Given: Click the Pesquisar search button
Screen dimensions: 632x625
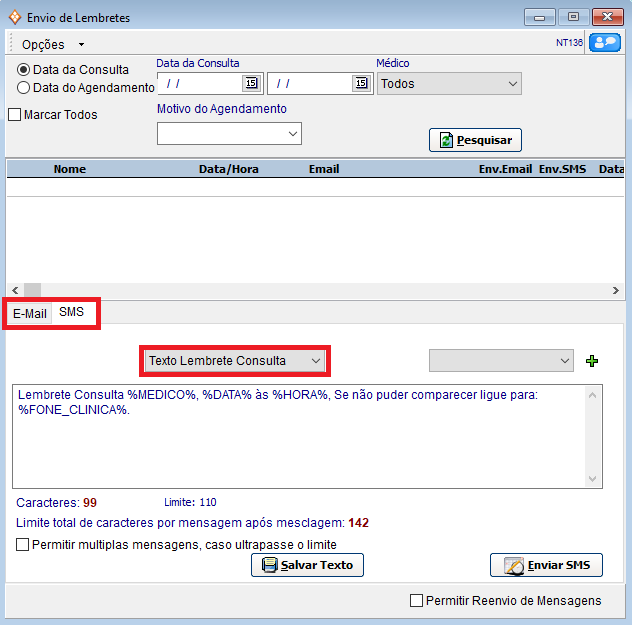Looking at the screenshot, I should click(x=475, y=140).
